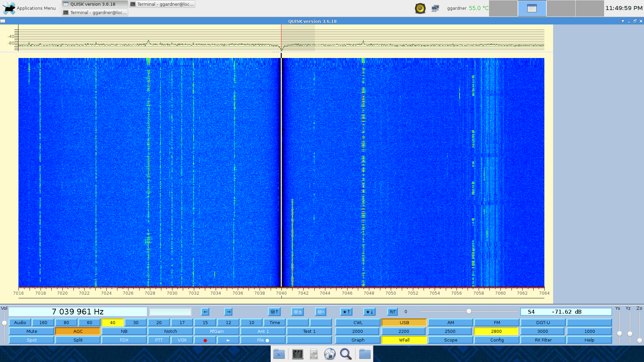Viewport: 644px width, 362px height.
Task: Select the 40 meter band
Action: point(113,323)
